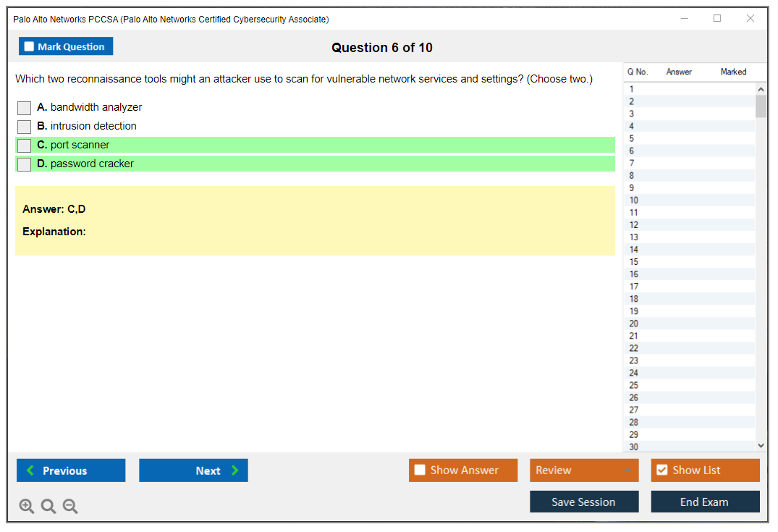778x532 pixels.
Task: Select option D password cracker
Action: pos(25,164)
